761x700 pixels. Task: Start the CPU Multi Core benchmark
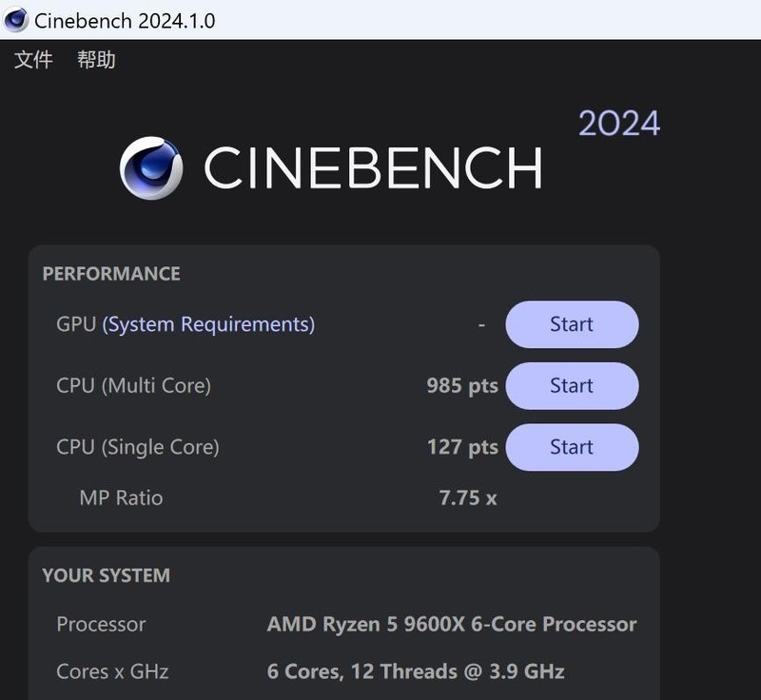(x=572, y=385)
